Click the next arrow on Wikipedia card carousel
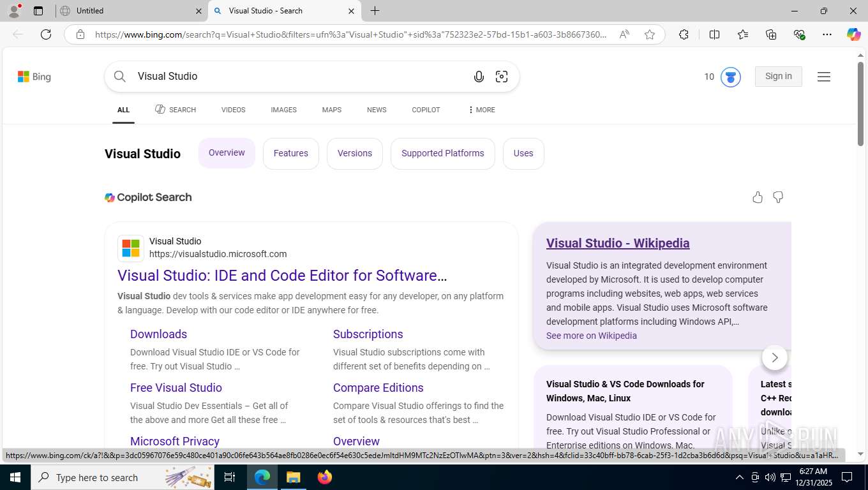The width and height of the screenshot is (868, 490). click(775, 357)
